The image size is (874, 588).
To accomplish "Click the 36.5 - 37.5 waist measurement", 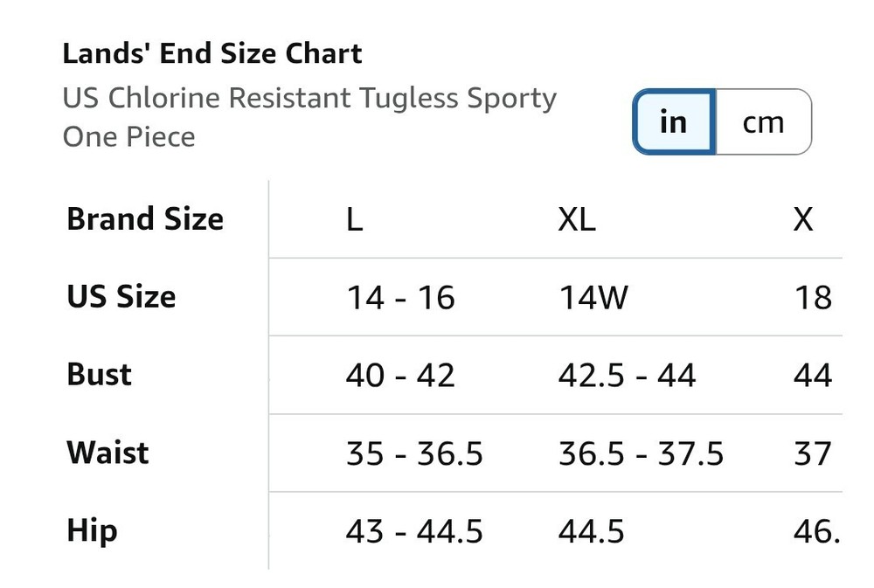I will [641, 453].
